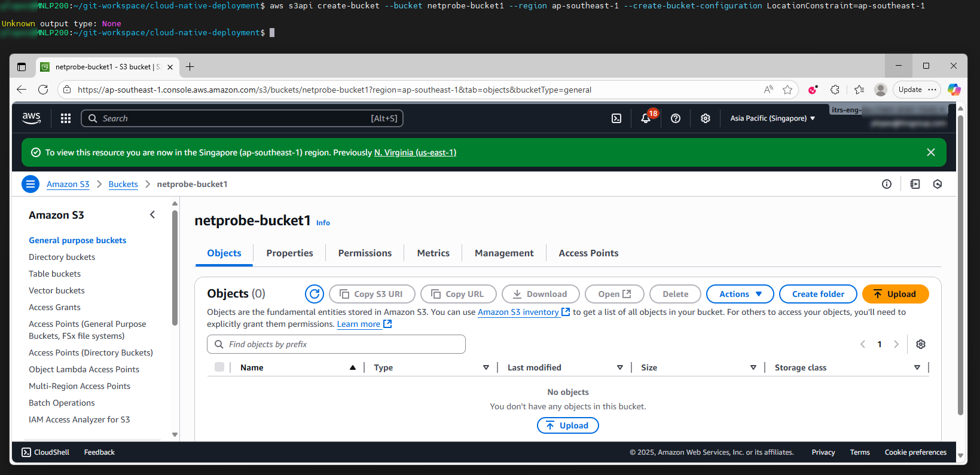Screen dimensions: 980x475
Task: Open a new browser tab
Action: pos(190,67)
